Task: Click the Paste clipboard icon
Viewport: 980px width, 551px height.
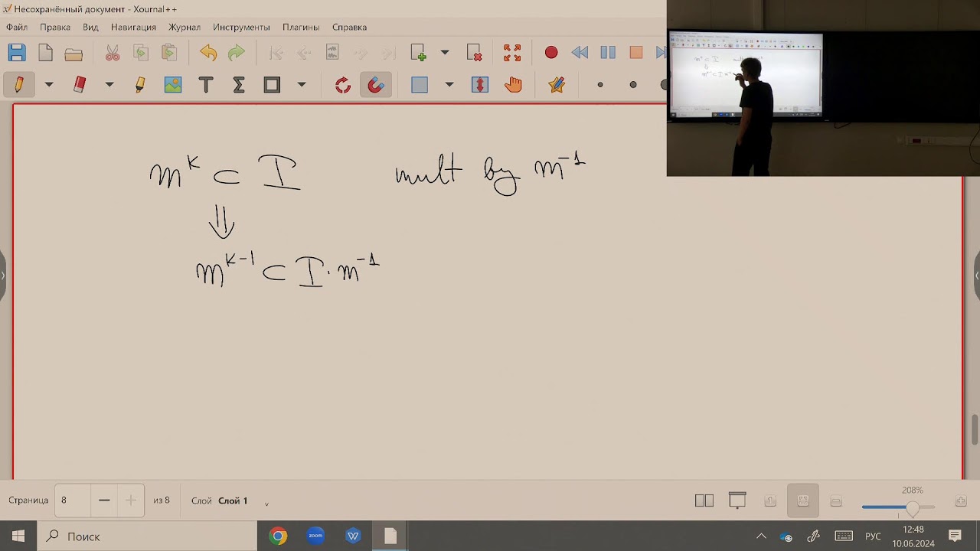Action: 169,53
